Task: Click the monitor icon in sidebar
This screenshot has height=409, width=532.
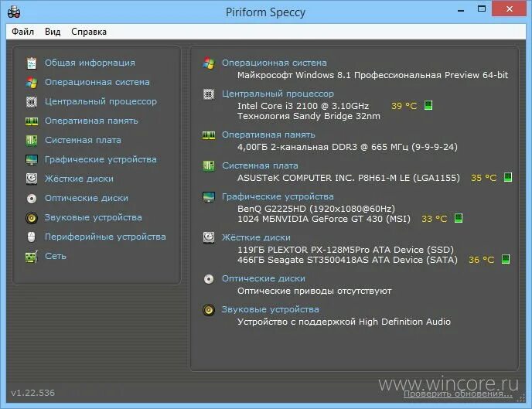Action: (x=32, y=160)
